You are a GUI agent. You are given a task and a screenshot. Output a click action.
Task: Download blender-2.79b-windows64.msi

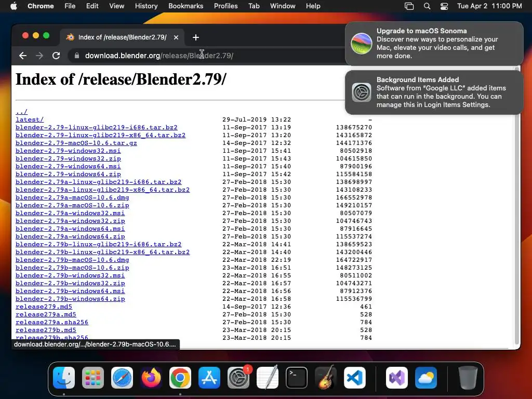point(70,291)
